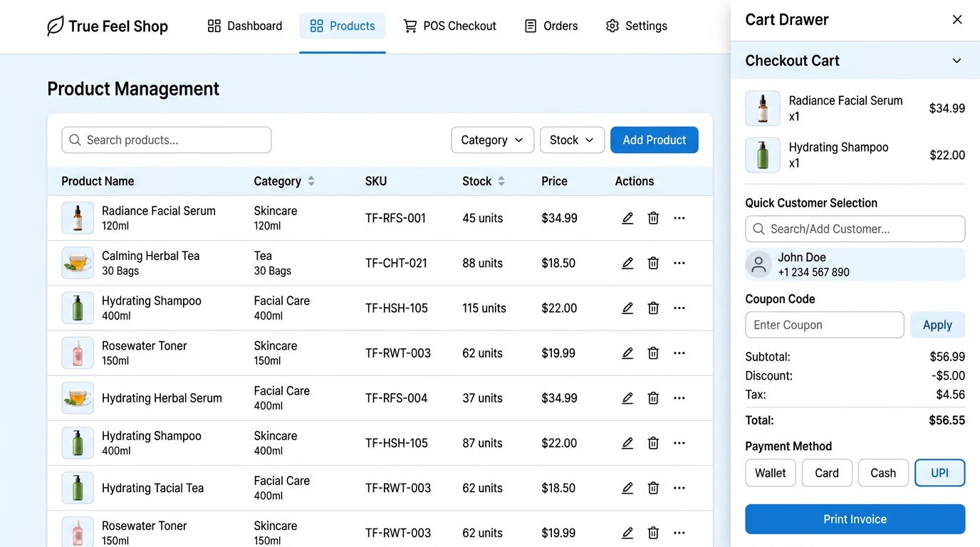This screenshot has width=980, height=547.
Task: Select John Doe as customer
Action: [855, 264]
